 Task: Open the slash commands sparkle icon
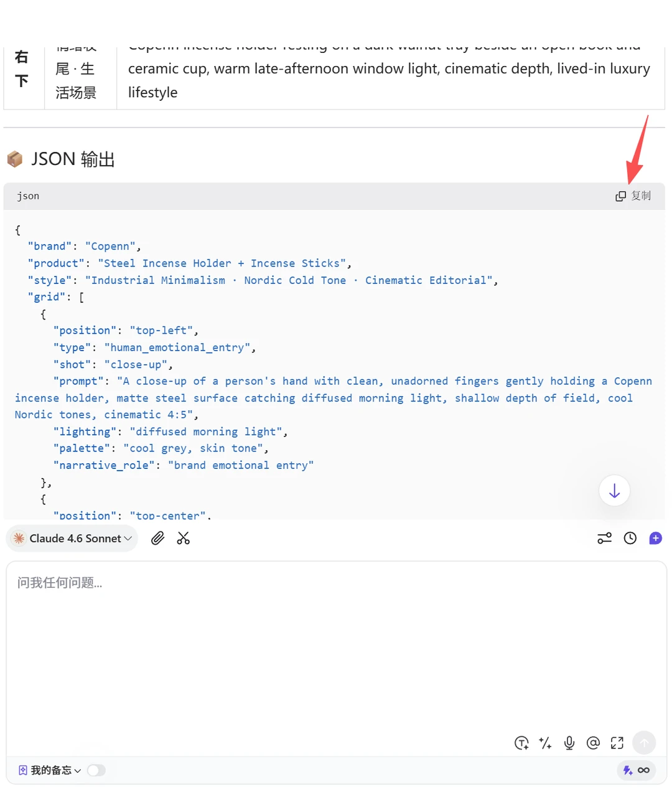click(x=545, y=743)
